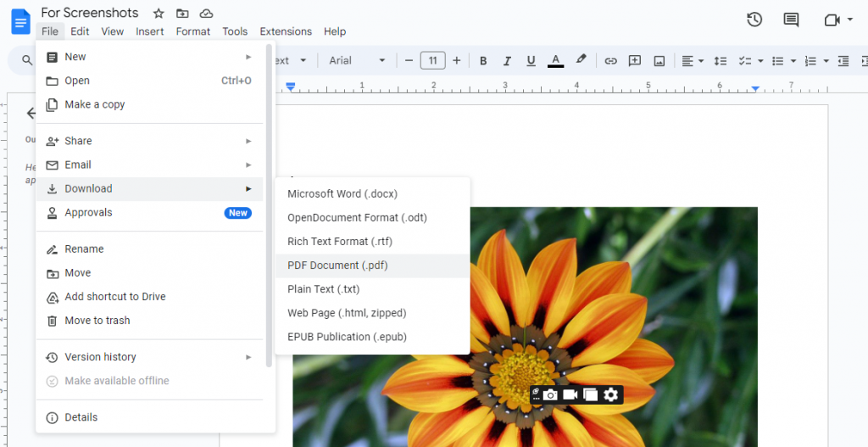
Task: Expand the numbered list options arrow
Action: [826, 61]
